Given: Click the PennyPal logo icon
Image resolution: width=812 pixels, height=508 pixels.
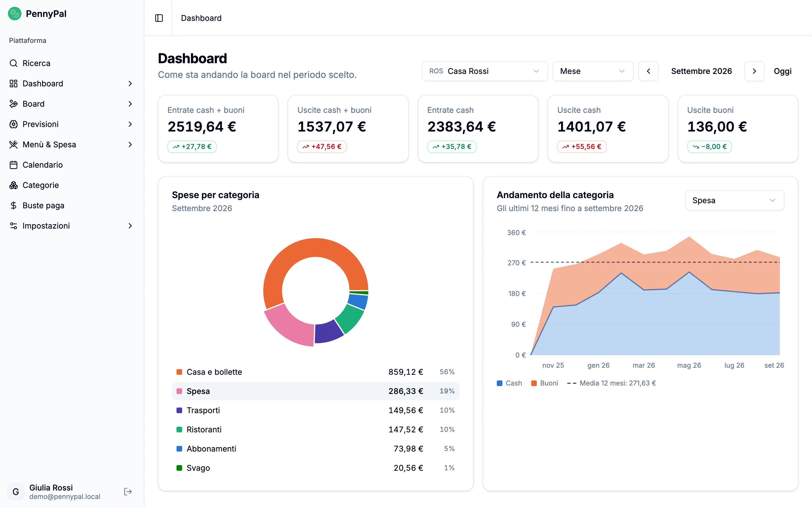Looking at the screenshot, I should tap(14, 14).
